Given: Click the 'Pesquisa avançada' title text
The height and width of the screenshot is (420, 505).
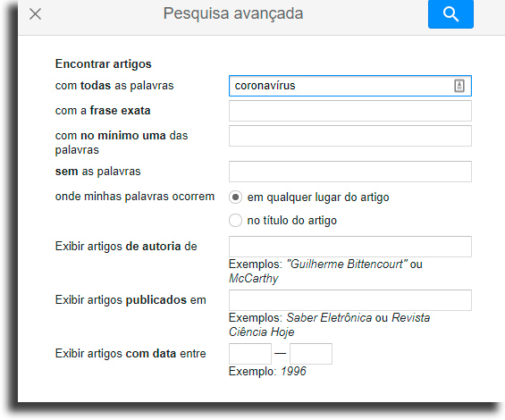Looking at the screenshot, I should click(233, 13).
